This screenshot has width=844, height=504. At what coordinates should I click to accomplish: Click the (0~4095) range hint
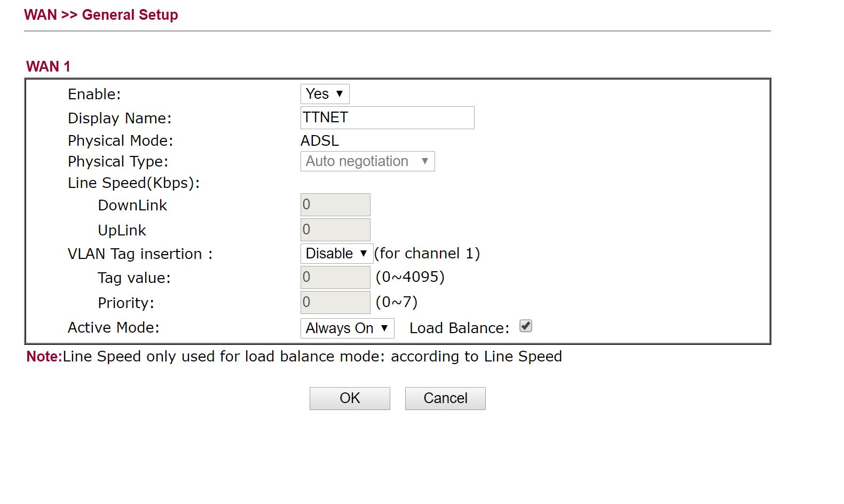tap(410, 277)
